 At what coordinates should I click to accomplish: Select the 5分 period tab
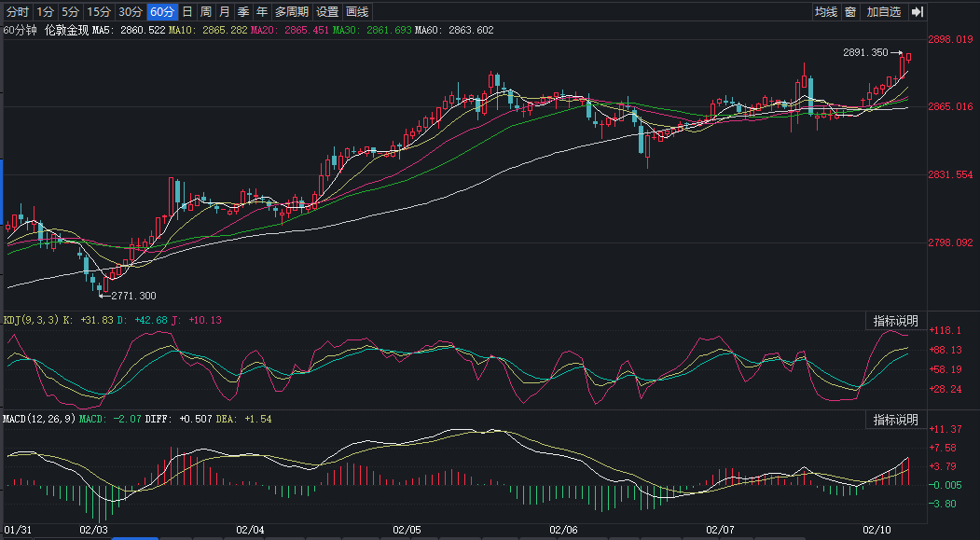[x=71, y=11]
